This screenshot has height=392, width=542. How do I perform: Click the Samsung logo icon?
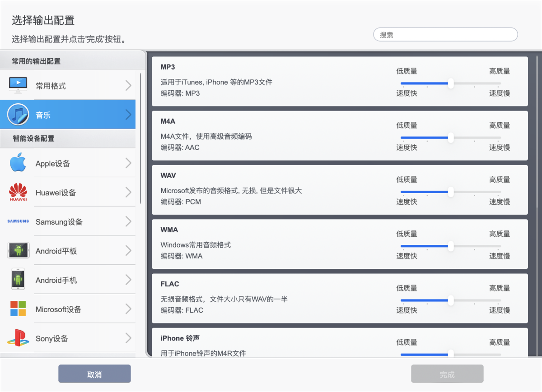coord(18,221)
